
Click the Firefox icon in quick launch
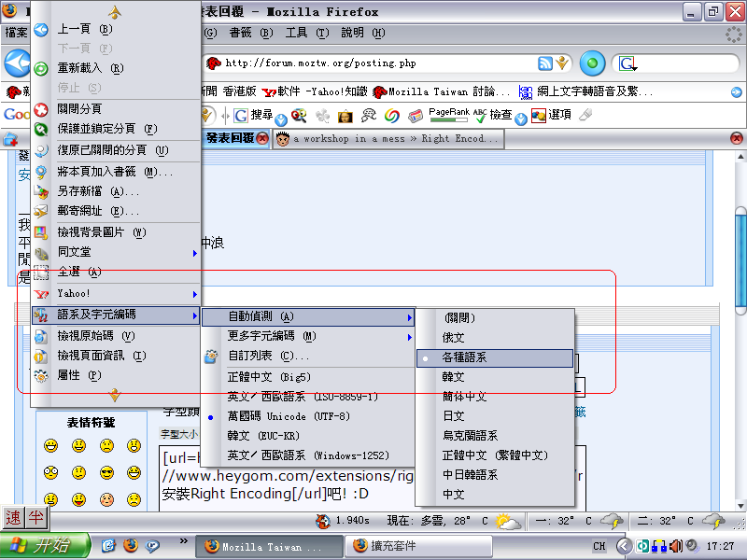[130, 545]
